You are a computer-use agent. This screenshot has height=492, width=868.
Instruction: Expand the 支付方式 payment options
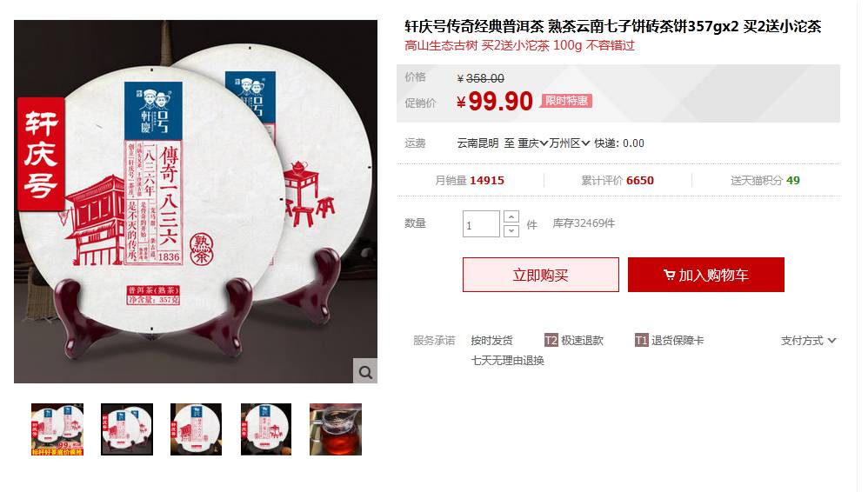click(808, 341)
